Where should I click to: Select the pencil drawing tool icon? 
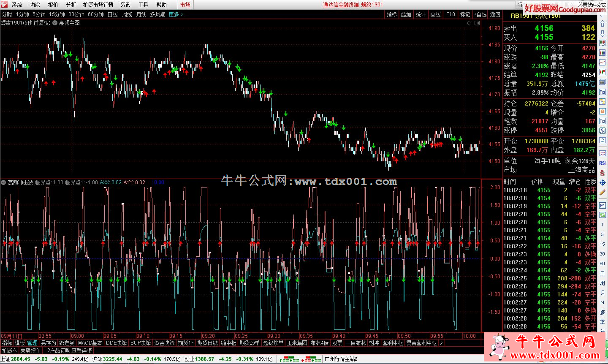[603, 192]
